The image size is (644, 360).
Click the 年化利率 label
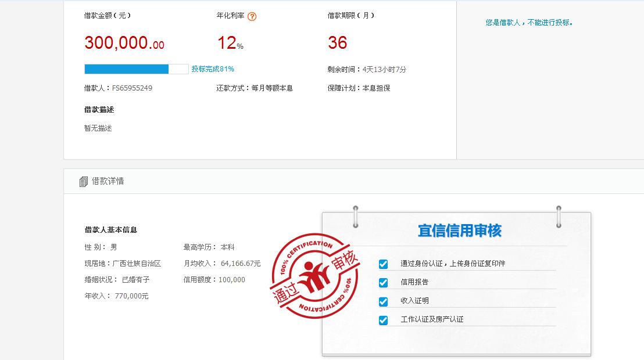pos(230,16)
